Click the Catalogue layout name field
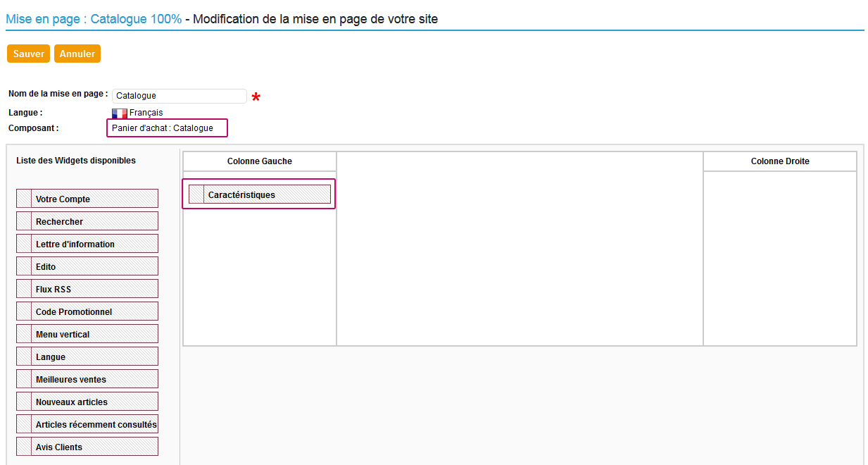The height and width of the screenshot is (465, 868). point(179,96)
